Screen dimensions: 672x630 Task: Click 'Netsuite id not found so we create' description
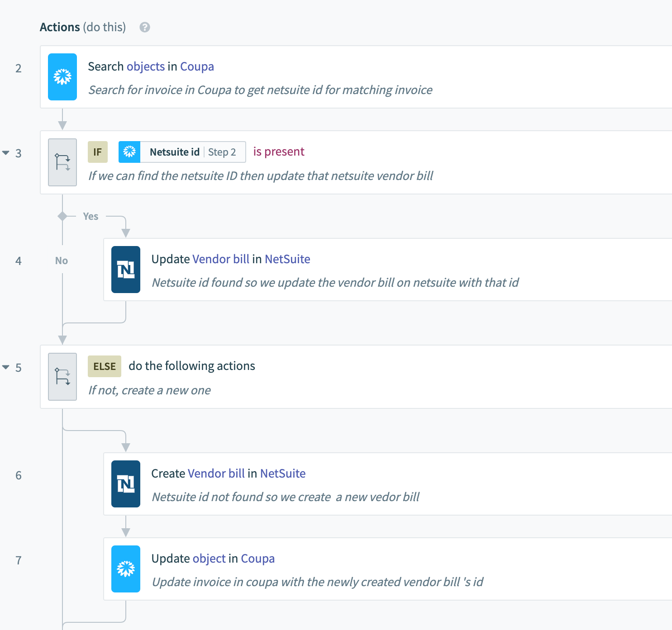[286, 497]
